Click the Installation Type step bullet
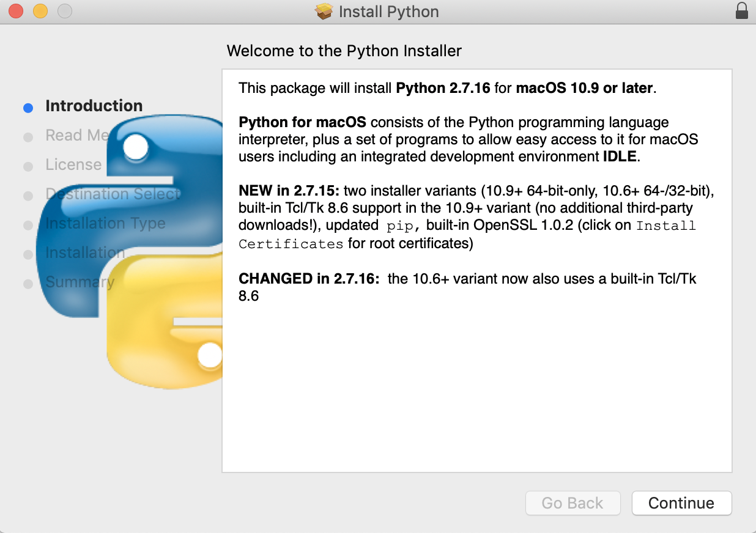Screen dimensions: 756x533 pos(28,226)
